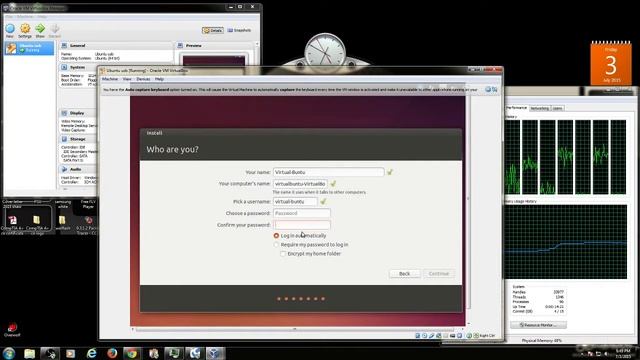
Task: Click the green Show arrow icon
Action: click(40, 29)
